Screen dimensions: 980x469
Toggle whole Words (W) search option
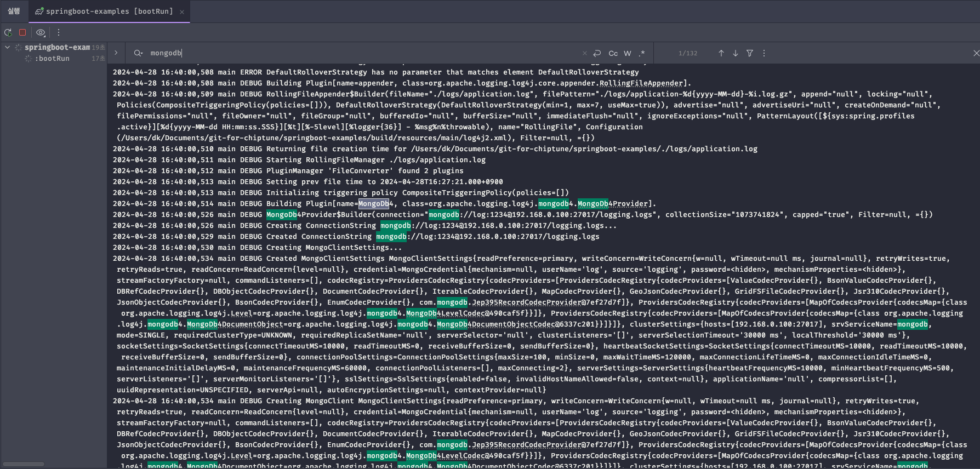pos(628,53)
